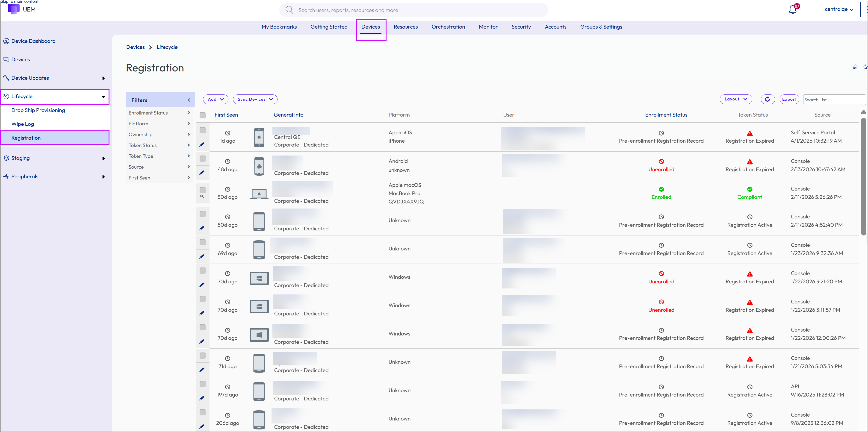Open the Orchestration top navigation tab
The image size is (868, 432).
tap(448, 27)
